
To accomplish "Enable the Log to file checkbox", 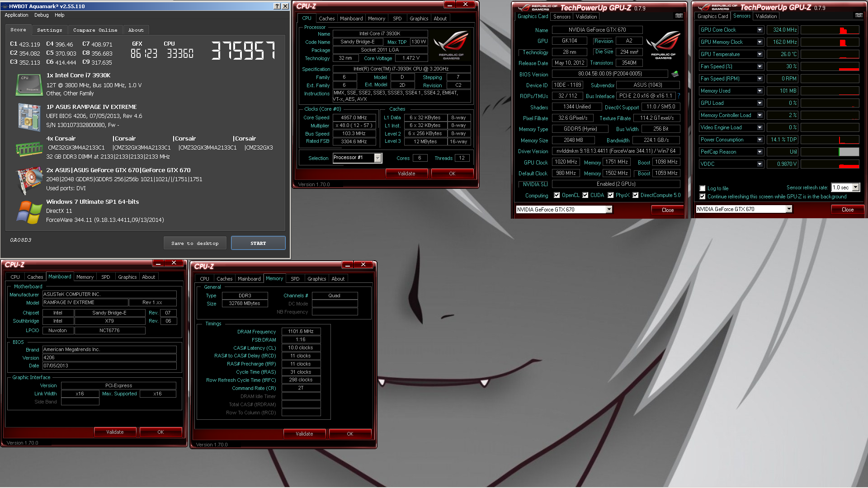I will click(703, 188).
